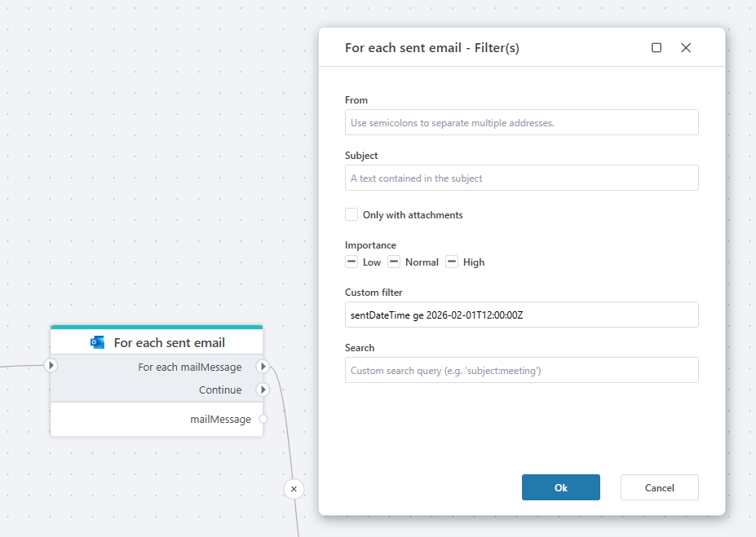The image size is (756, 537).
Task: Confirm the filters with Ok
Action: (560, 487)
